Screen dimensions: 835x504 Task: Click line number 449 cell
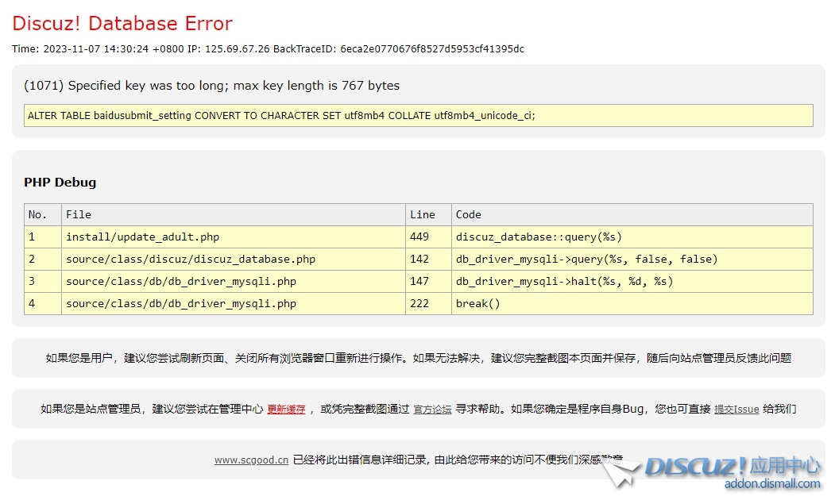tap(429, 237)
